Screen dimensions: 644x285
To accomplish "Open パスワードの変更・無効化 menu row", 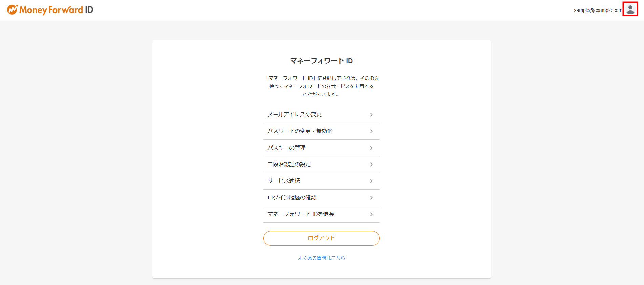I will [x=321, y=131].
